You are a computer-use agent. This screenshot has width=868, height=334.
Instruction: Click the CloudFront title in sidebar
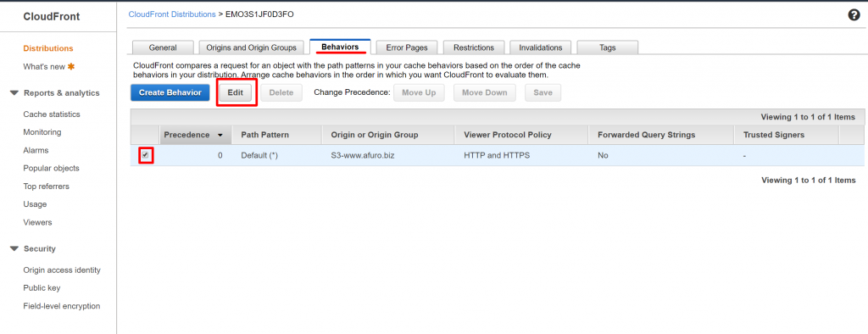(52, 17)
